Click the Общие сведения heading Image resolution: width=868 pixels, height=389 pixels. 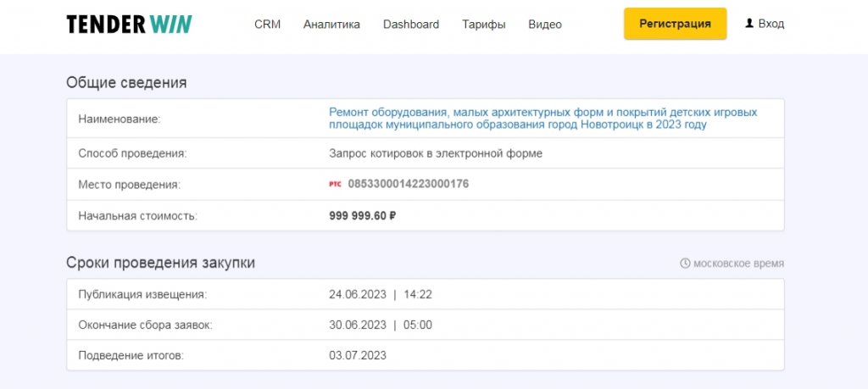[126, 82]
